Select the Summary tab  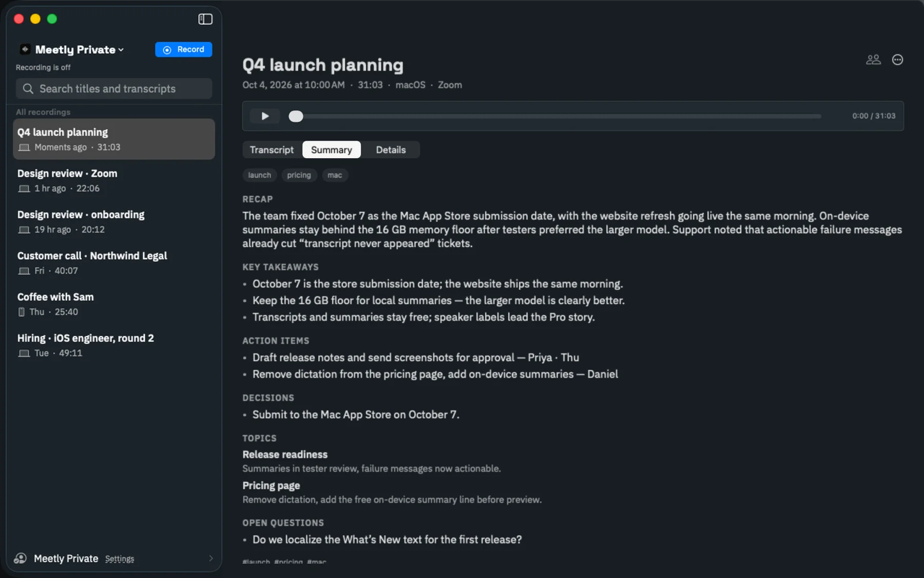(332, 150)
